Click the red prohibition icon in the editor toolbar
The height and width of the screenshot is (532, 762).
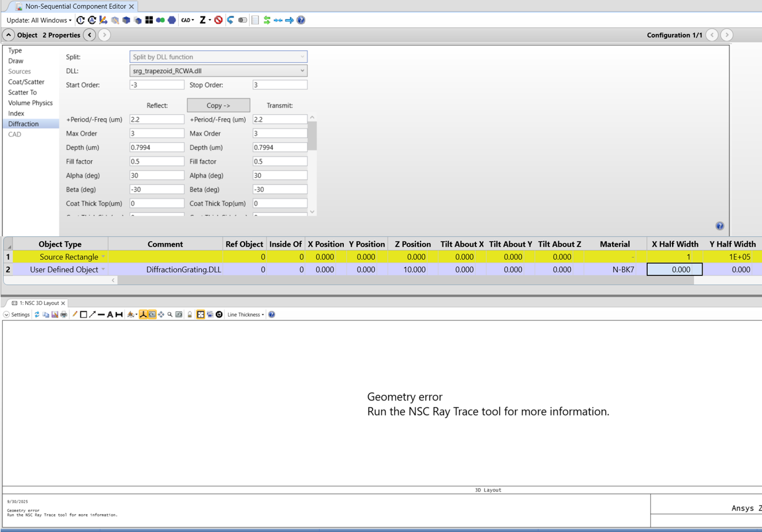pyautogui.click(x=219, y=20)
